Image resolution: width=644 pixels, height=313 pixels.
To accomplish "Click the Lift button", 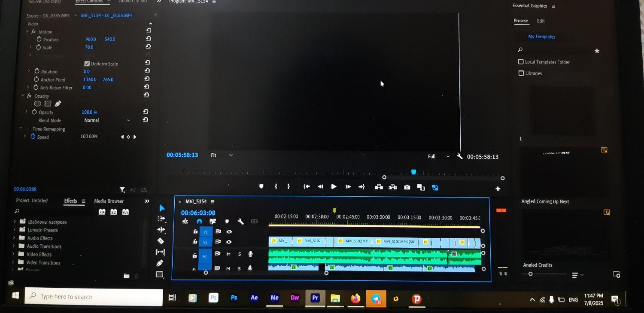I will [x=379, y=187].
